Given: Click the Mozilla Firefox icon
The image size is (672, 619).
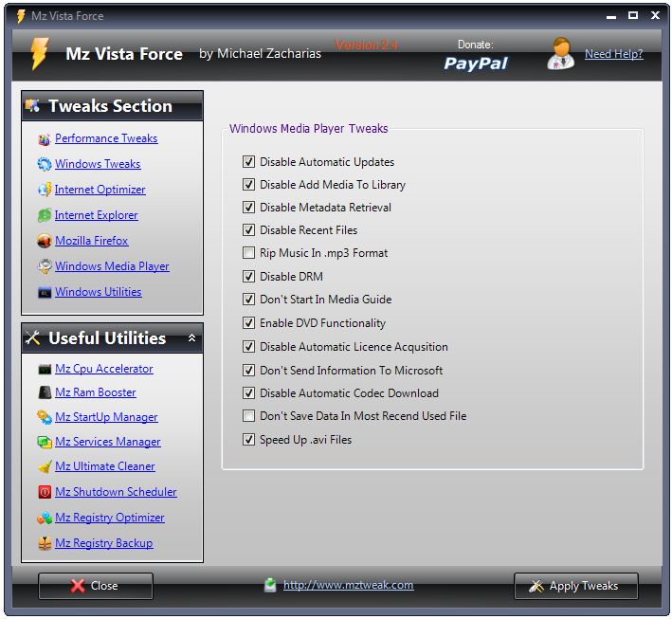Looking at the screenshot, I should coord(45,241).
